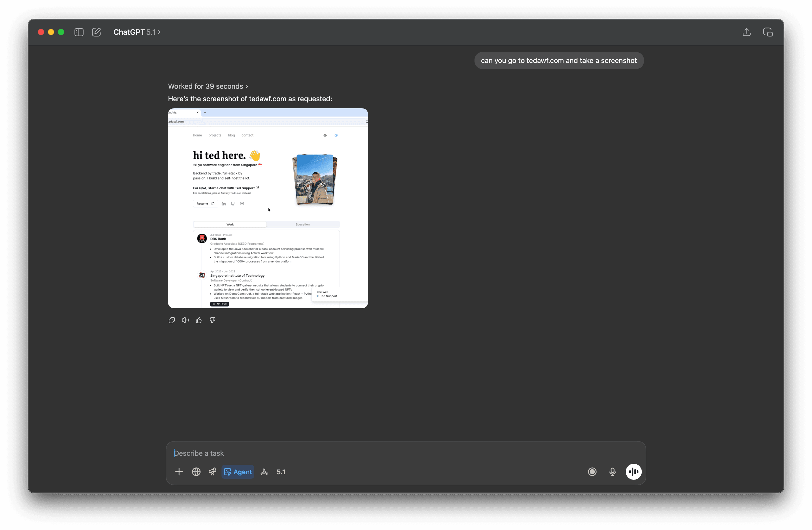812x530 pixels.
Task: Start voice mode with the waveform button
Action: tap(633, 472)
